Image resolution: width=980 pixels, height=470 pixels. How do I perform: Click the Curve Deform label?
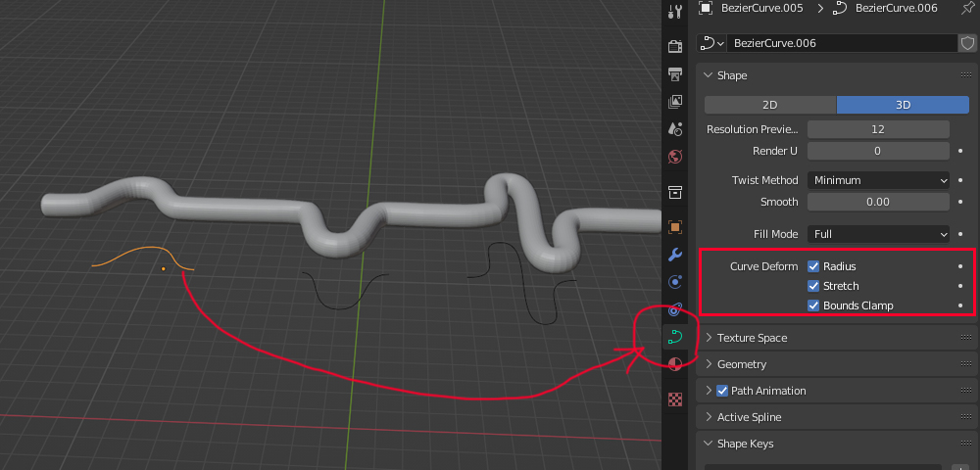point(763,266)
